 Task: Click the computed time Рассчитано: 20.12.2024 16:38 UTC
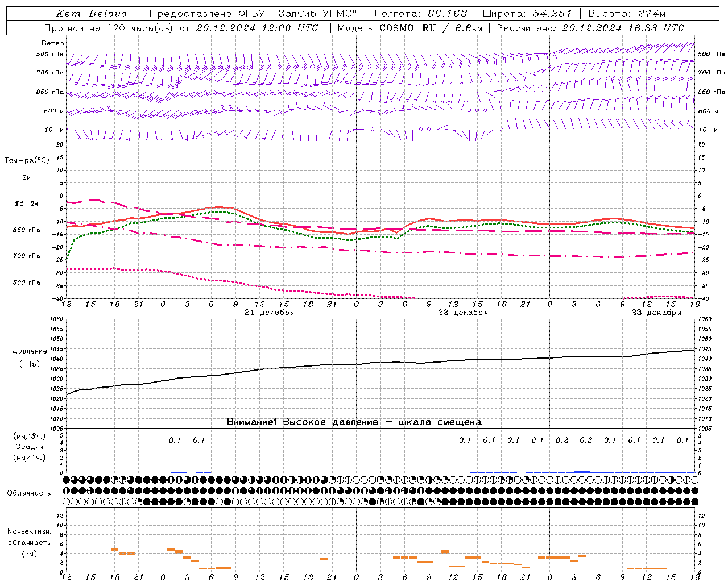pos(590,28)
